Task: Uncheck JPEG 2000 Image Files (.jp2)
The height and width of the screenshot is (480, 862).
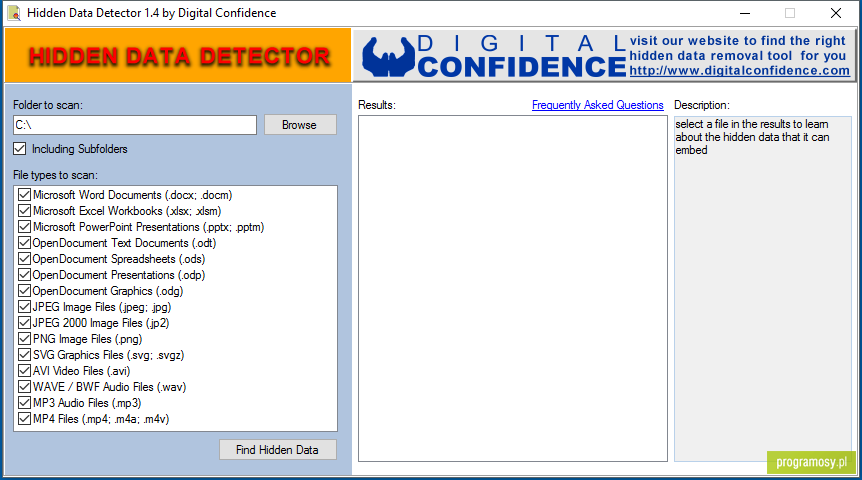Action: click(24, 322)
